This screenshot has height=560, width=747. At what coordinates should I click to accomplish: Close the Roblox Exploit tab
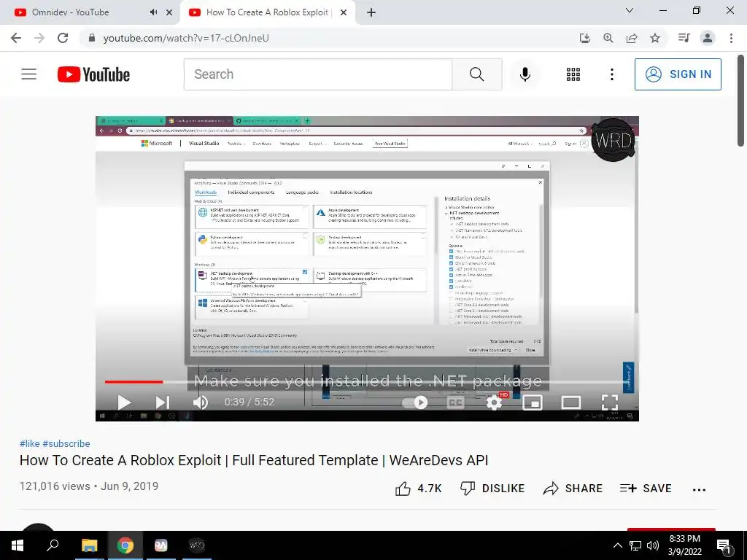pos(344,12)
